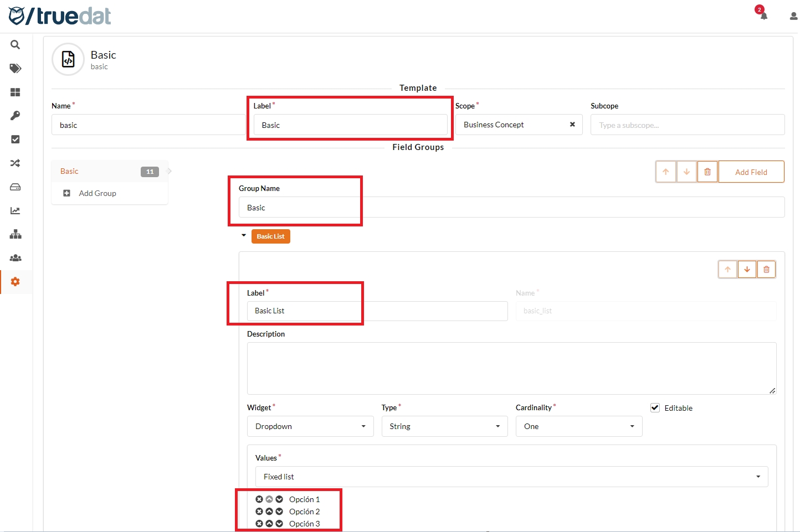Click the Description text area
Image resolution: width=800 pixels, height=532 pixels.
point(511,368)
